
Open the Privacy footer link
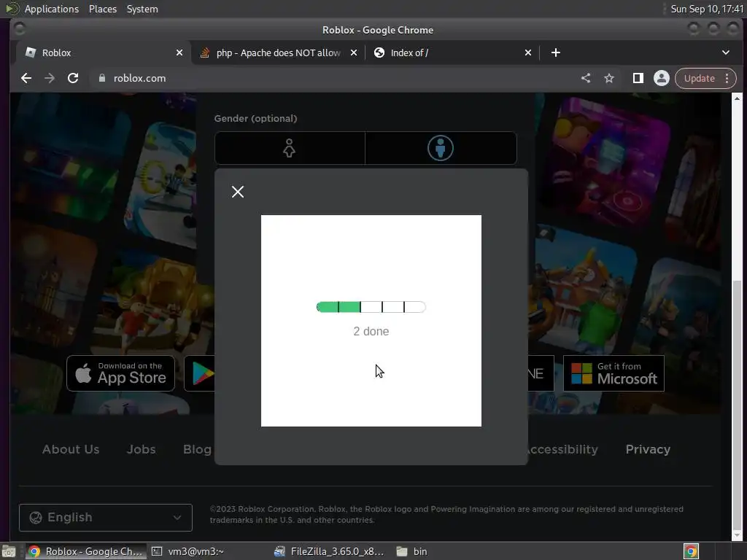648,449
